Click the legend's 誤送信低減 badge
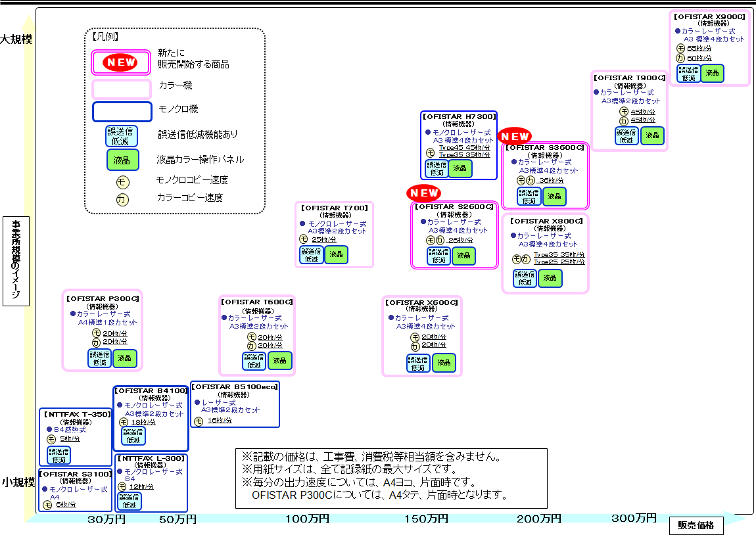Screen dimensions: 756x535 point(122,136)
